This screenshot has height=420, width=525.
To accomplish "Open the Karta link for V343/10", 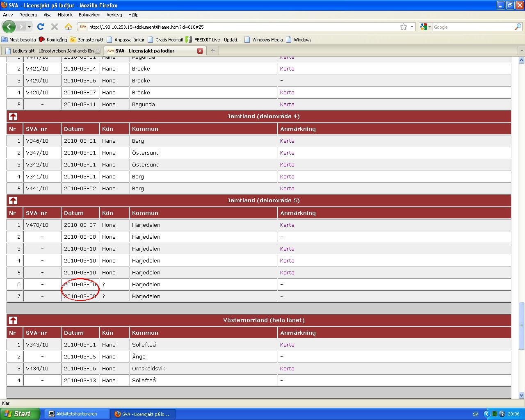I will tap(287, 345).
